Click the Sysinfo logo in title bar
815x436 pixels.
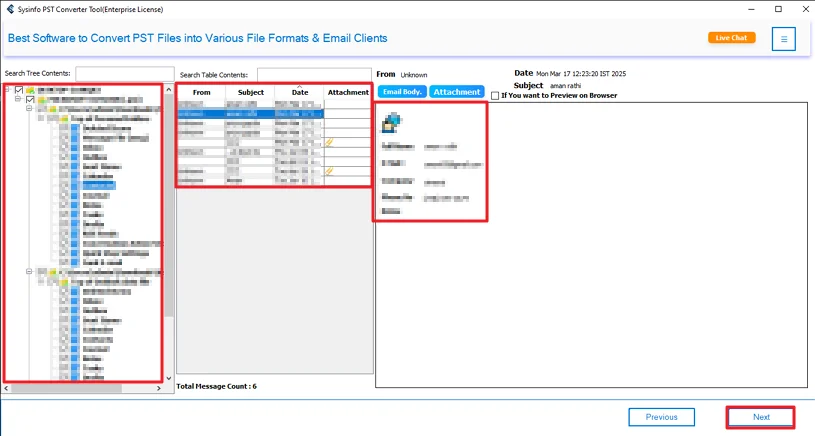10,9
